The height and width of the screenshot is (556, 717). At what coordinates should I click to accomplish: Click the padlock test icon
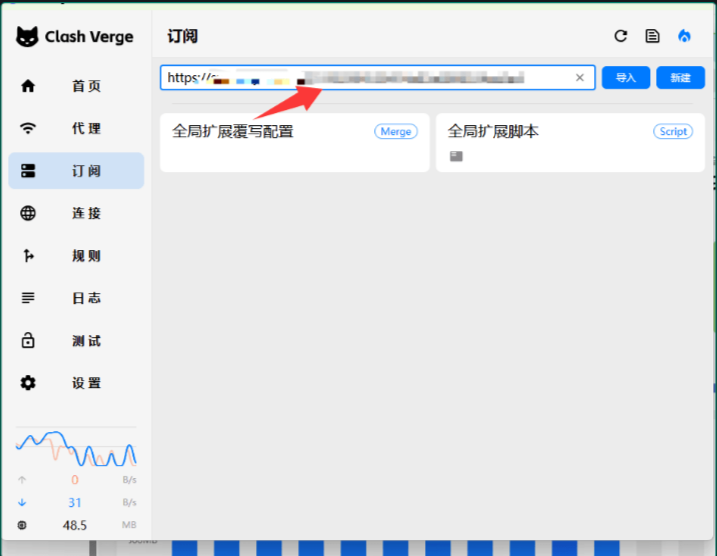click(28, 341)
